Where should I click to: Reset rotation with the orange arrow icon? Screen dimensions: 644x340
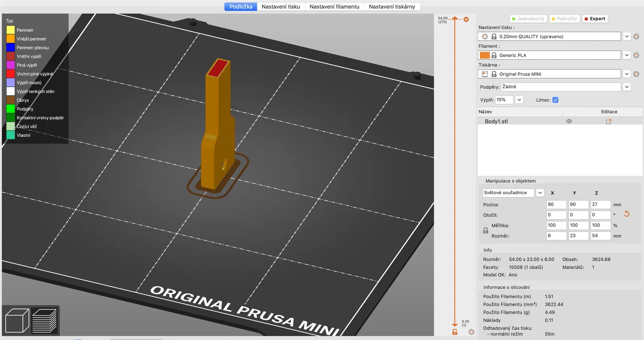tap(627, 214)
